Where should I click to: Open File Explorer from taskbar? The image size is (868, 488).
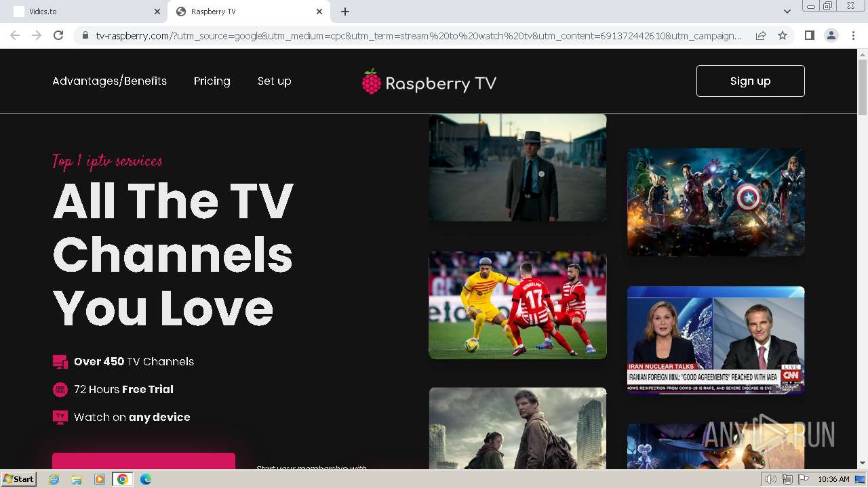[77, 479]
